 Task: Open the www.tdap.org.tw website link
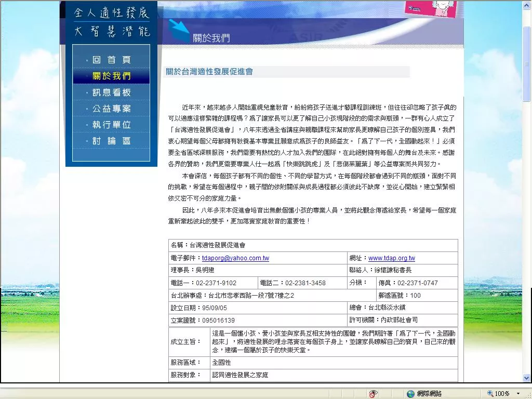(x=392, y=258)
